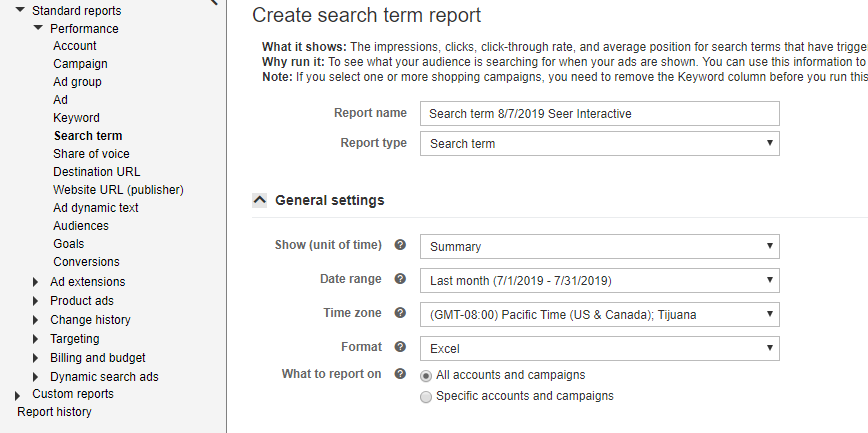Open the Ad group report
This screenshot has width=868, height=433.
(78, 82)
